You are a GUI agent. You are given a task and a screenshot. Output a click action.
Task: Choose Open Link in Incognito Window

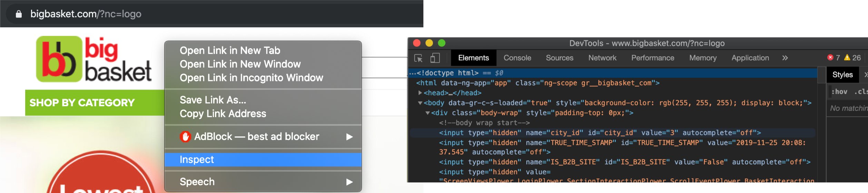pos(251,78)
